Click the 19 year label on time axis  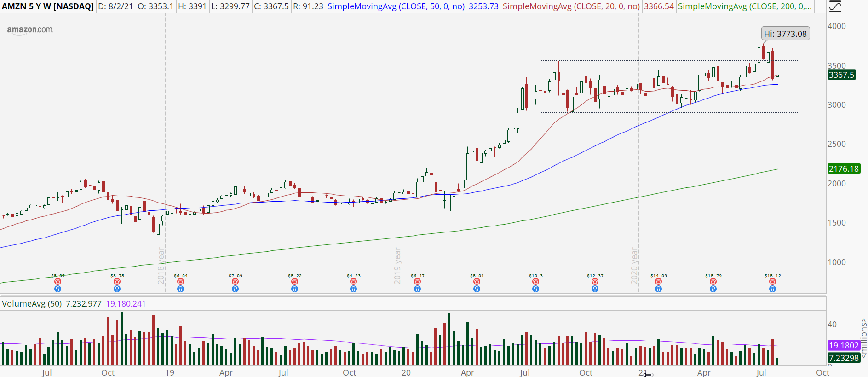click(x=170, y=372)
